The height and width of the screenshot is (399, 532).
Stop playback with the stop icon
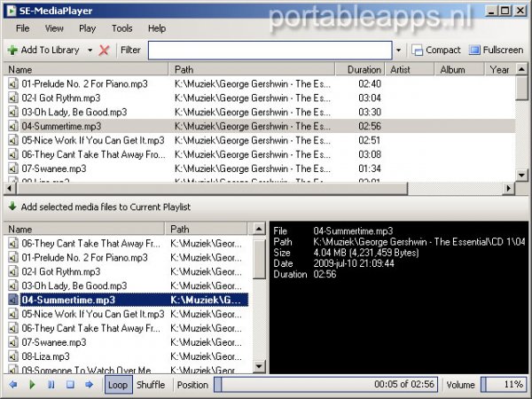point(70,385)
